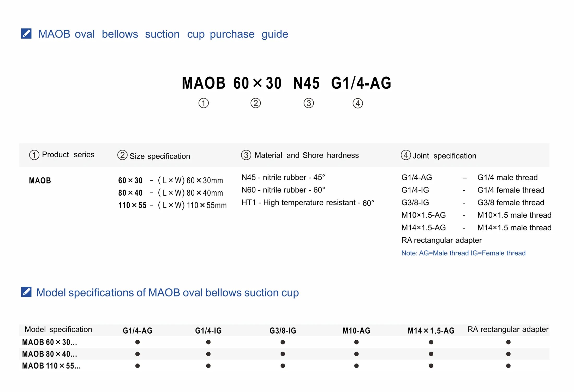
Task: Click the blue pencil icon beside purchase guide heading
Action: point(26,34)
